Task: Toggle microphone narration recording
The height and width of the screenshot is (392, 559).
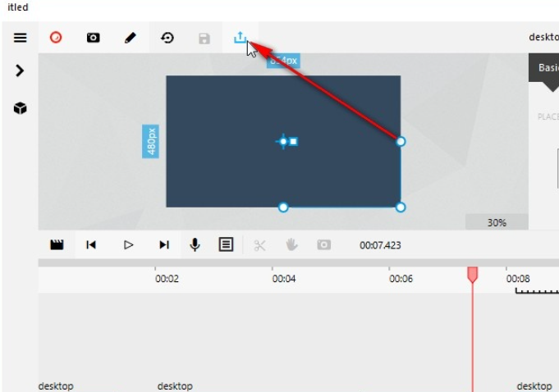Action: (x=195, y=244)
